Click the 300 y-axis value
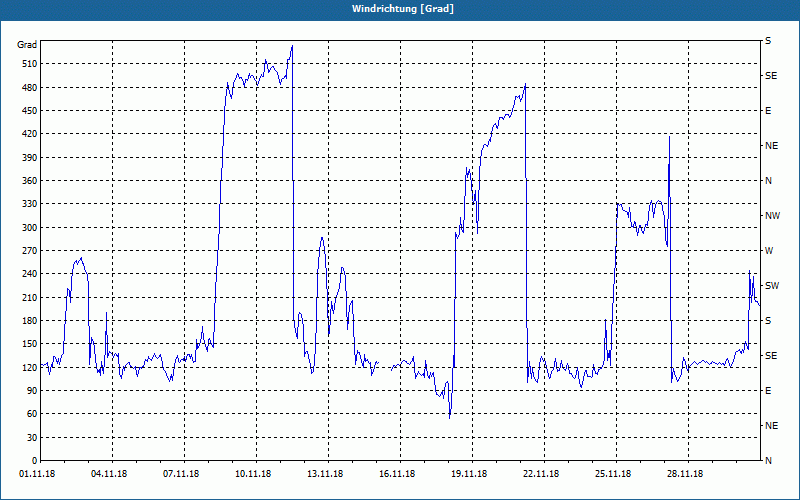This screenshot has height=500, width=800. 30,228
